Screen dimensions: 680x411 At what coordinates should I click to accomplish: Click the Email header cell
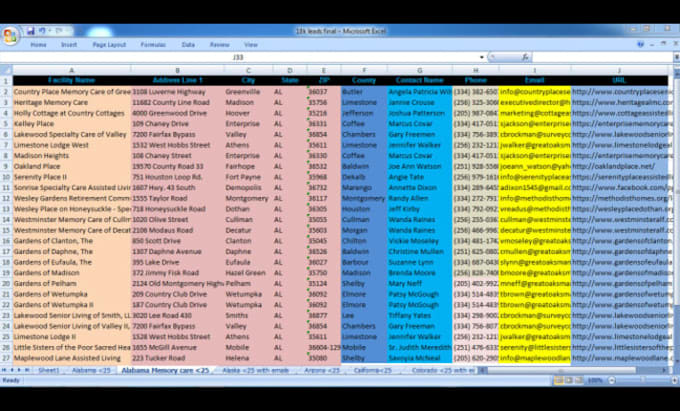pyautogui.click(x=534, y=80)
